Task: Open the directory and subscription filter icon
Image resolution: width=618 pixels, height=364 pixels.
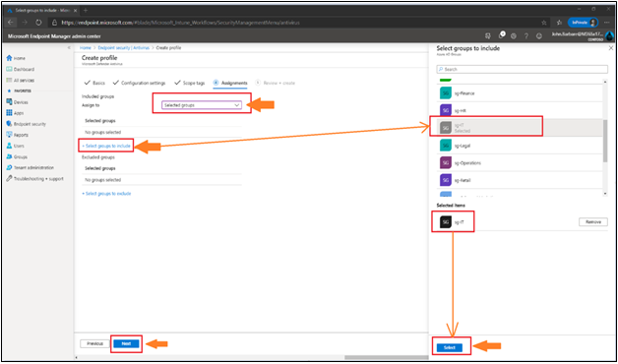Action: (488, 35)
